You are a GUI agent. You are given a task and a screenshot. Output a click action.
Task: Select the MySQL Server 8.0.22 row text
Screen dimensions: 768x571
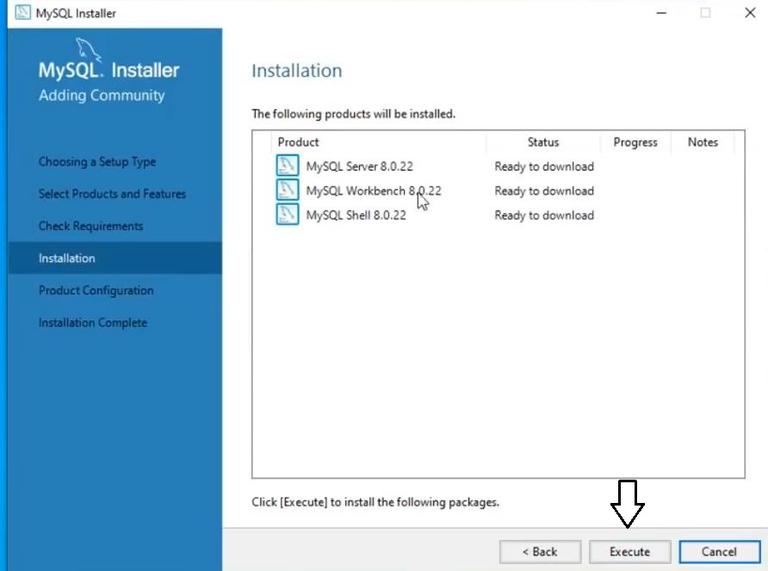tap(360, 167)
